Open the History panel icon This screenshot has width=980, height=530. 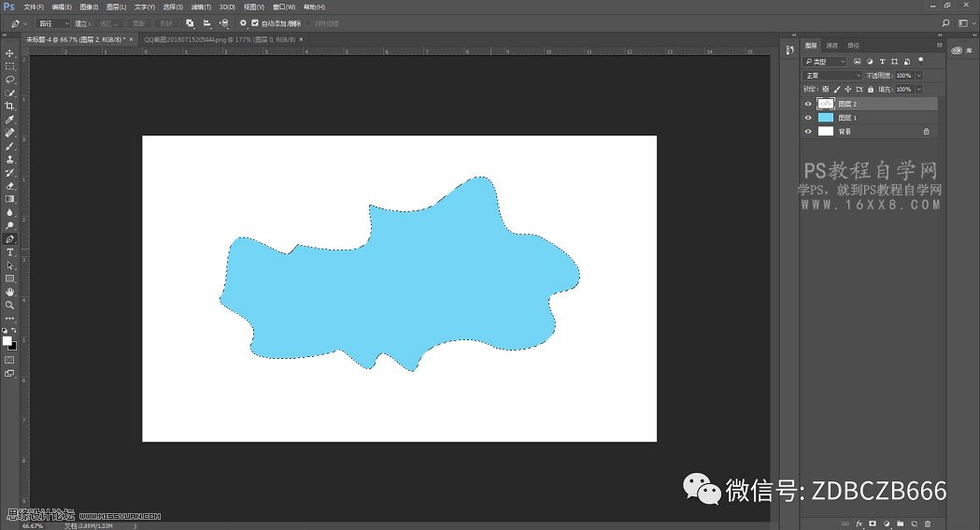pyautogui.click(x=790, y=50)
